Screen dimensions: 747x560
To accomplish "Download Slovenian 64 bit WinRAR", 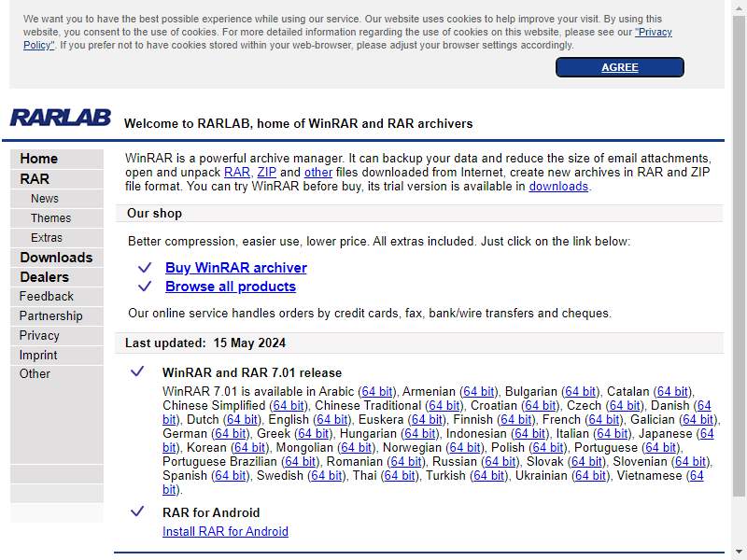I will click(x=690, y=461).
